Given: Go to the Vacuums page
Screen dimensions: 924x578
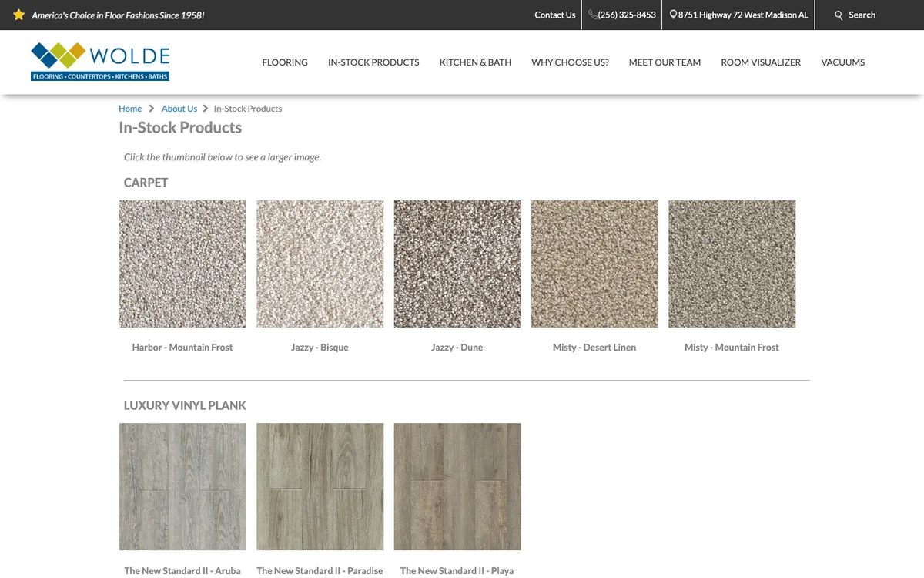Looking at the screenshot, I should 843,62.
